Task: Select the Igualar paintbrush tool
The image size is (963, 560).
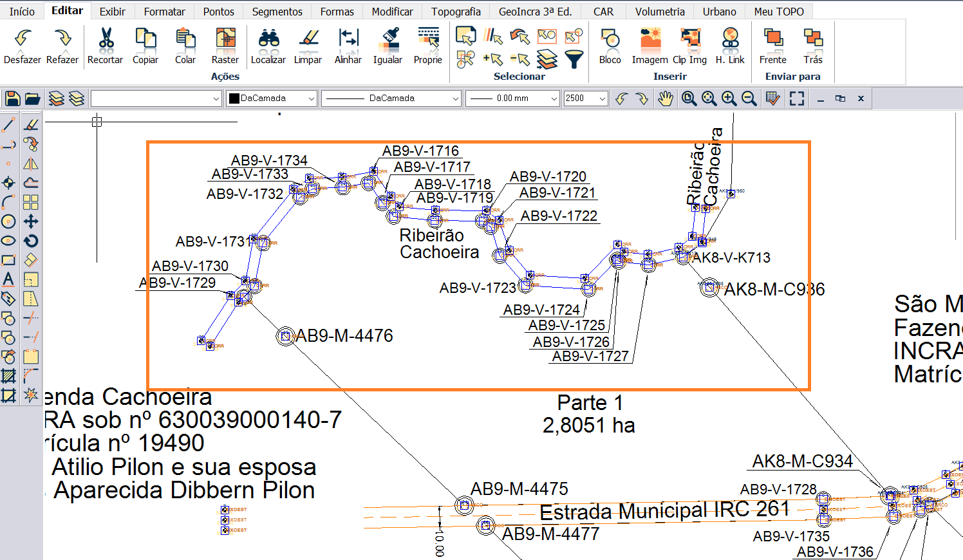Action: click(x=388, y=39)
